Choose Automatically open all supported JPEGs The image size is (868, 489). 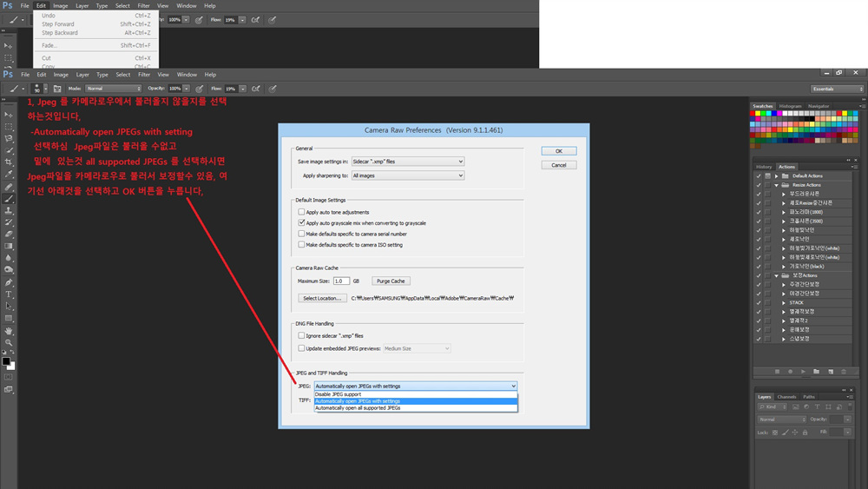point(358,407)
